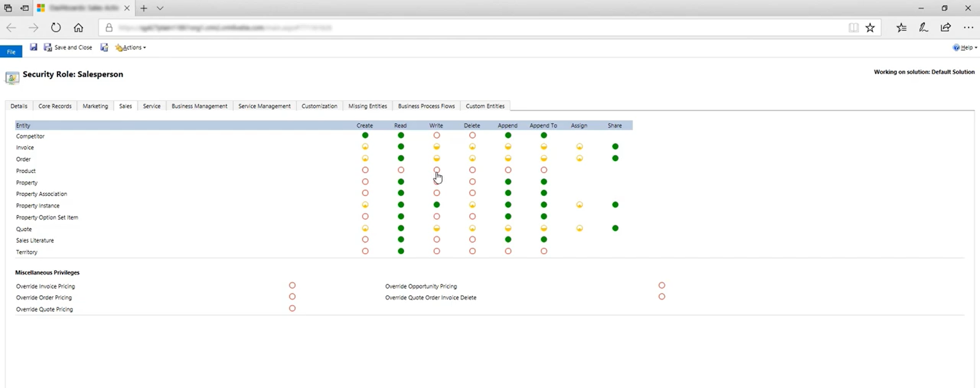This screenshot has width=980, height=388.
Task: Toggle Override Quote Pricing privilege
Action: pos(292,308)
